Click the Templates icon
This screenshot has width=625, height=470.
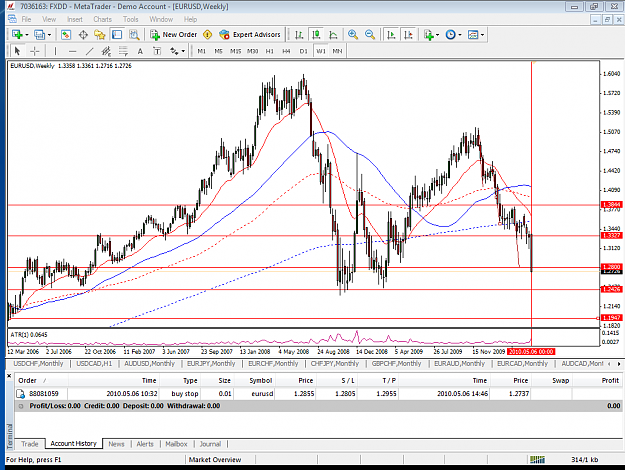point(473,35)
